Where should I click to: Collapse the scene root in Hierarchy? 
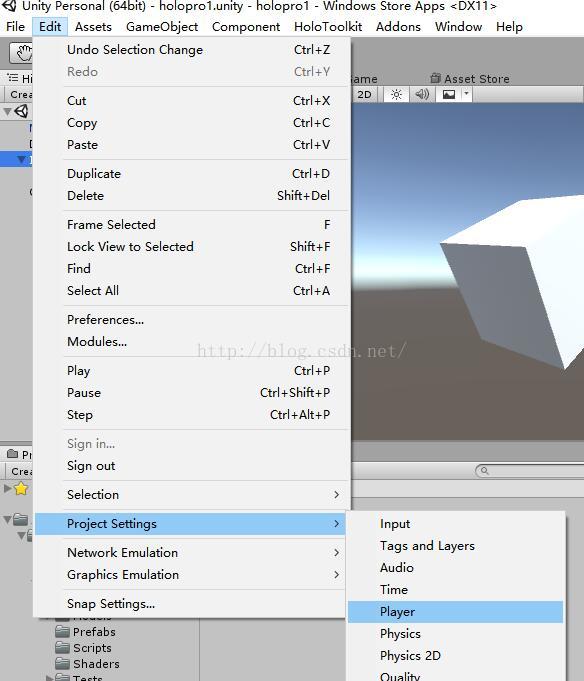tap(7, 112)
